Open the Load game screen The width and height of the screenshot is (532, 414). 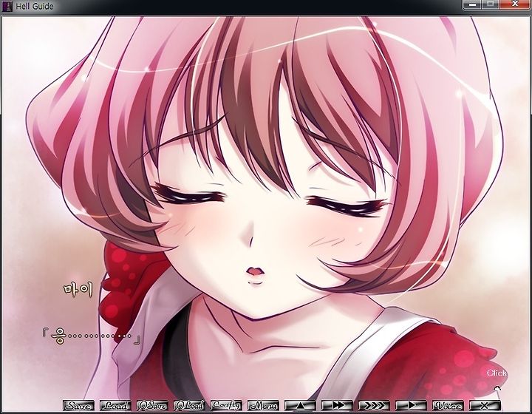[x=115, y=406]
